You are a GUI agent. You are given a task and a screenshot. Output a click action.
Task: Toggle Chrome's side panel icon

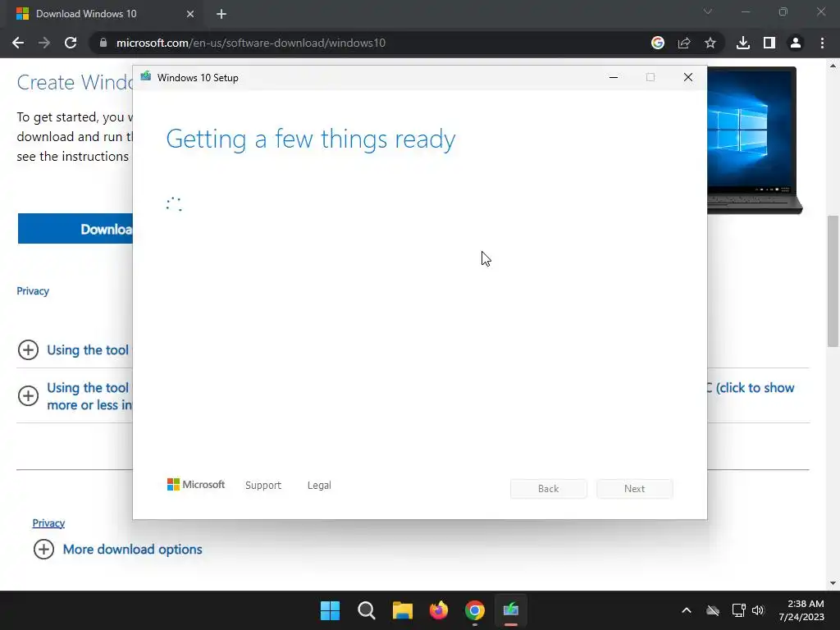pyautogui.click(x=769, y=43)
